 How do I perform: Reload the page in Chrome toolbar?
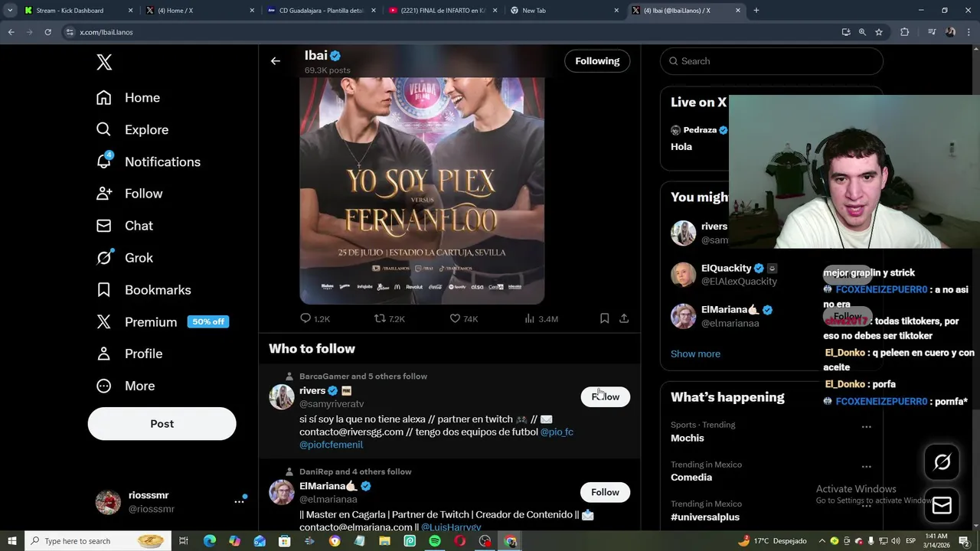point(47,32)
